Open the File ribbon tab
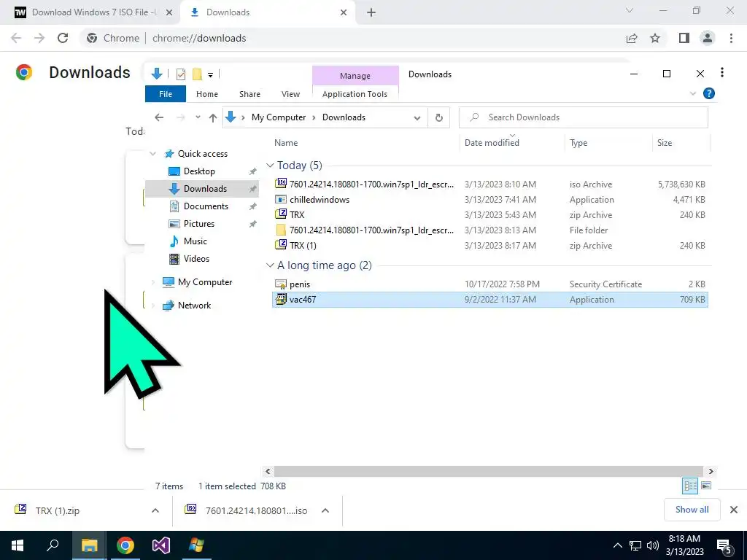 pyautogui.click(x=166, y=94)
